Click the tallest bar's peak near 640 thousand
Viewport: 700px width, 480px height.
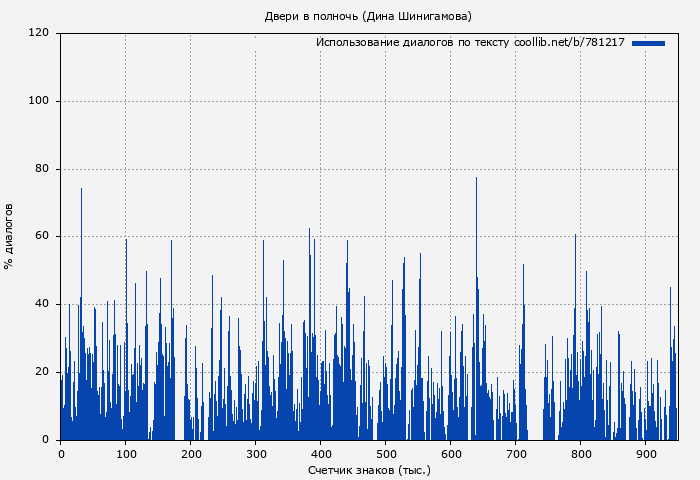[476, 179]
